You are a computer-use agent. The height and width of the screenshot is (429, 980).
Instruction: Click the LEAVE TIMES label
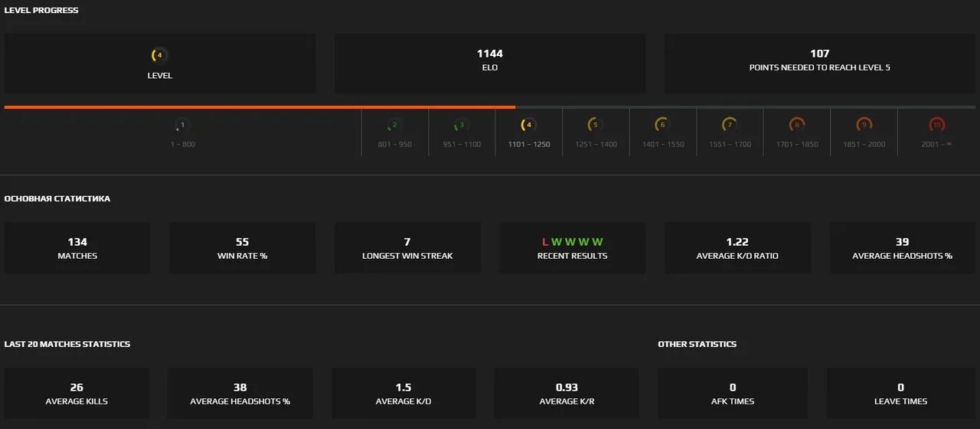pos(900,401)
